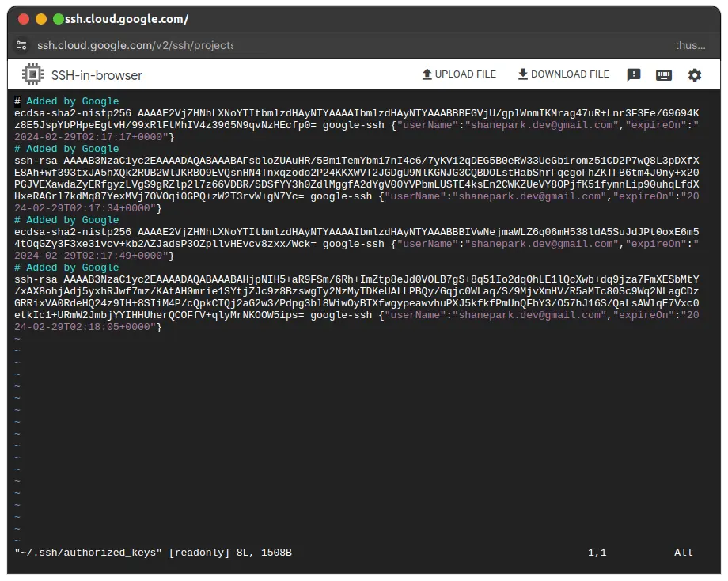Click the send feedback icon
728x581 pixels.
(633, 75)
